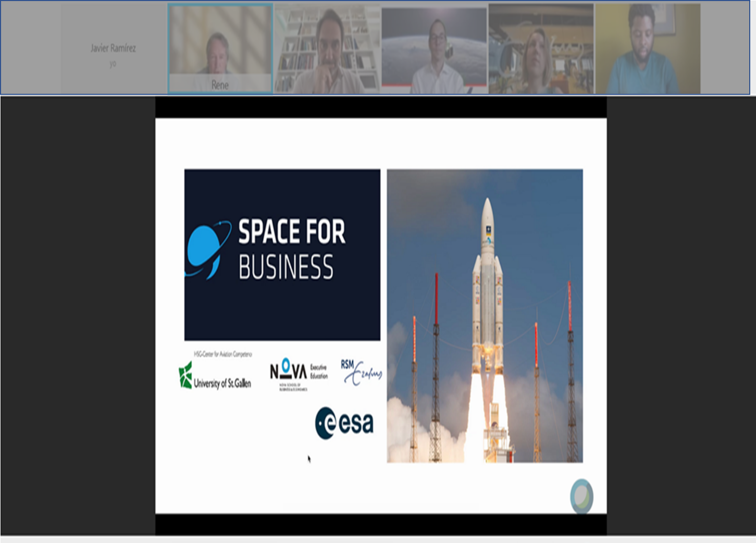Image resolution: width=756 pixels, height=543 pixels.
Task: Click the Space for Business logo banner
Action: point(282,255)
